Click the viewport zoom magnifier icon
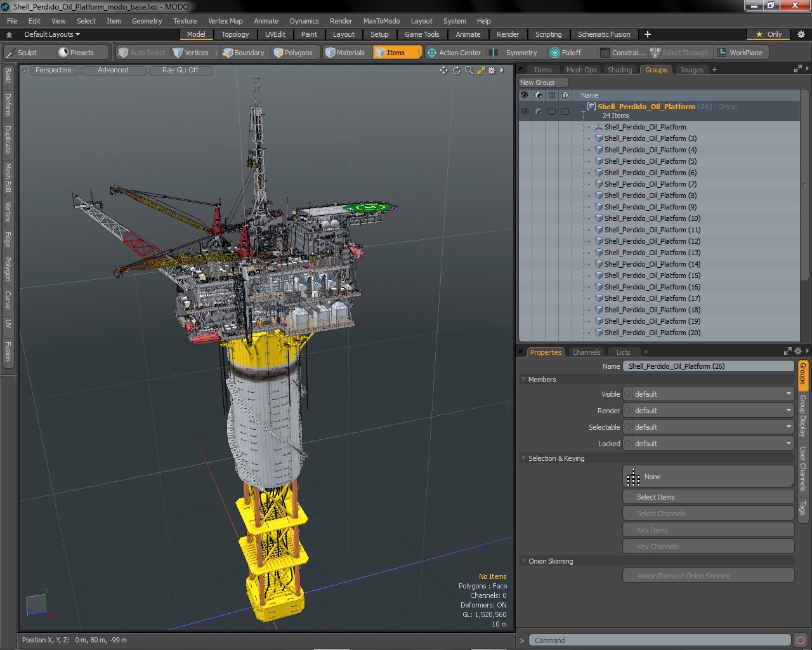The image size is (812, 650). [x=469, y=70]
